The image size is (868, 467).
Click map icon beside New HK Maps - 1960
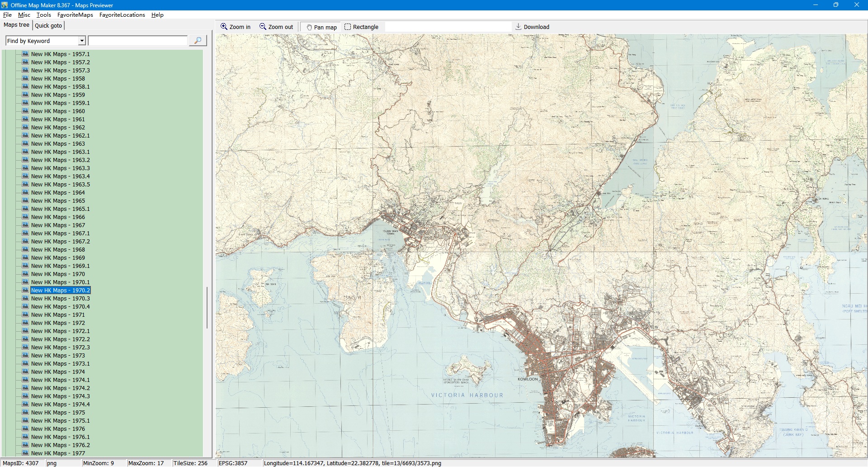[x=25, y=111]
